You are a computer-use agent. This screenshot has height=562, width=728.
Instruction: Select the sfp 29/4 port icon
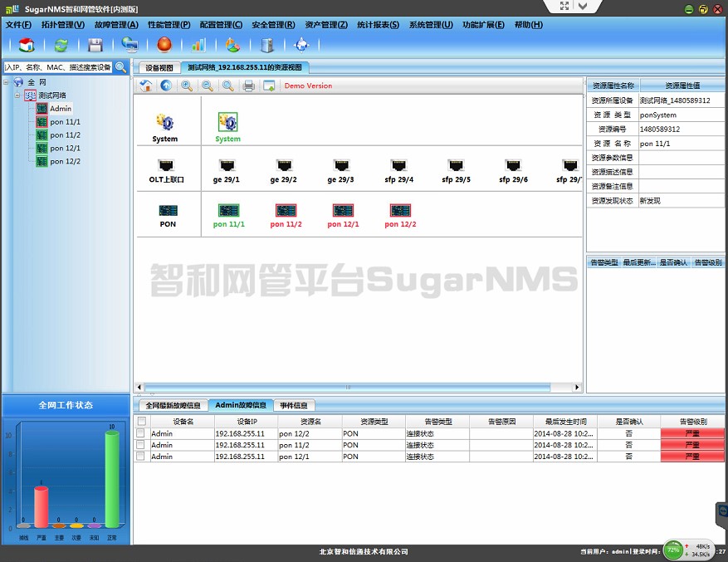pos(398,165)
